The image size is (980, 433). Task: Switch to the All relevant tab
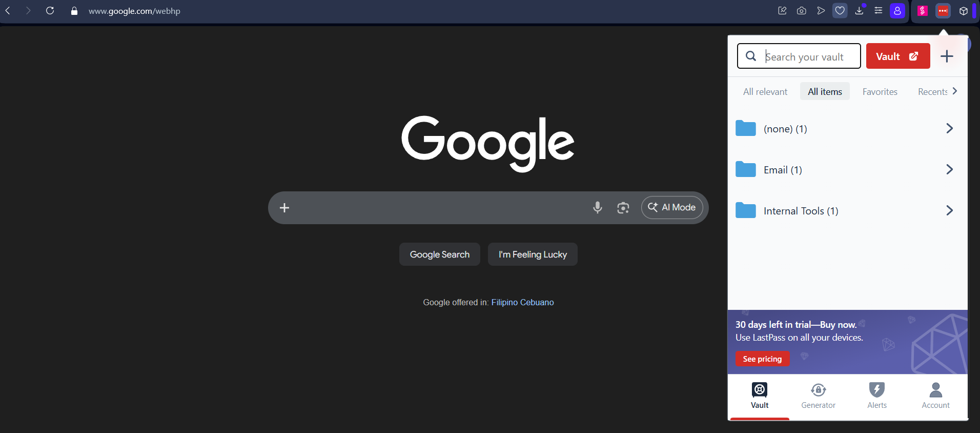pyautogui.click(x=765, y=92)
